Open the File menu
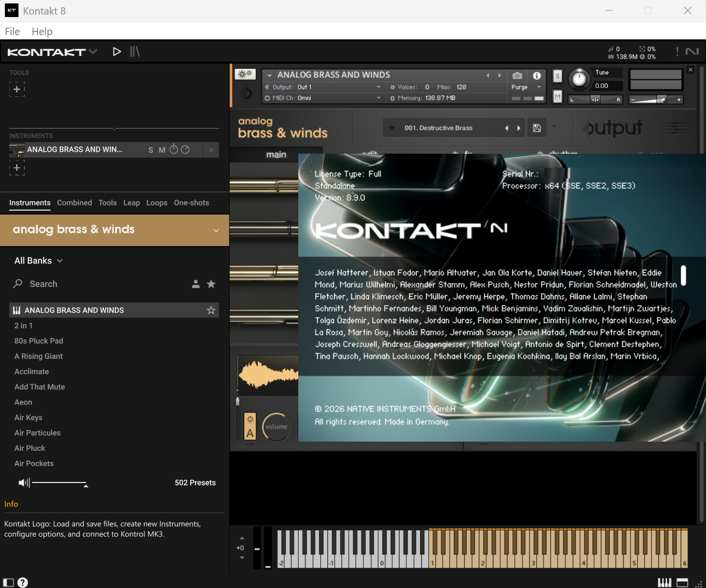 click(x=12, y=31)
